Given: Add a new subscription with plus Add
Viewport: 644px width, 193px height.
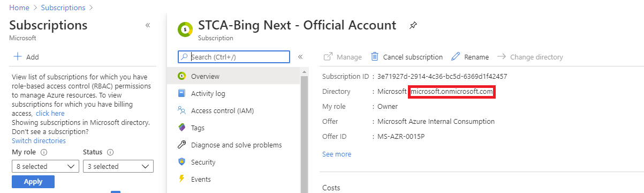Looking at the screenshot, I should (x=26, y=57).
